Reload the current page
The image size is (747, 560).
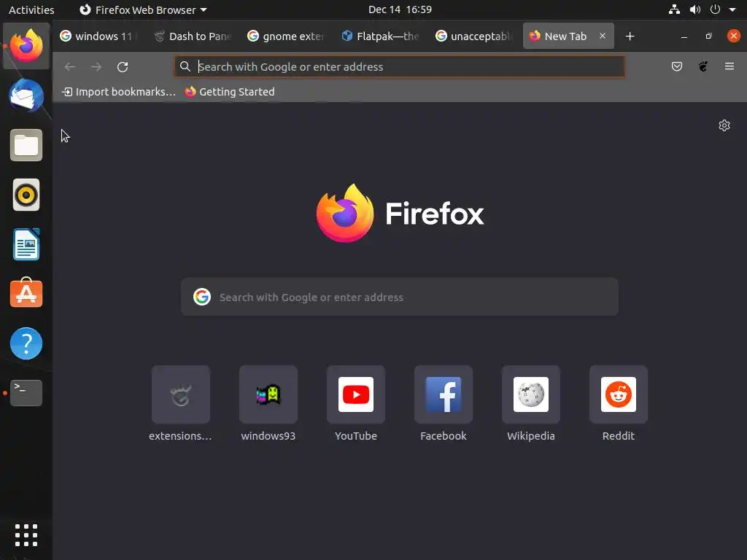click(123, 66)
